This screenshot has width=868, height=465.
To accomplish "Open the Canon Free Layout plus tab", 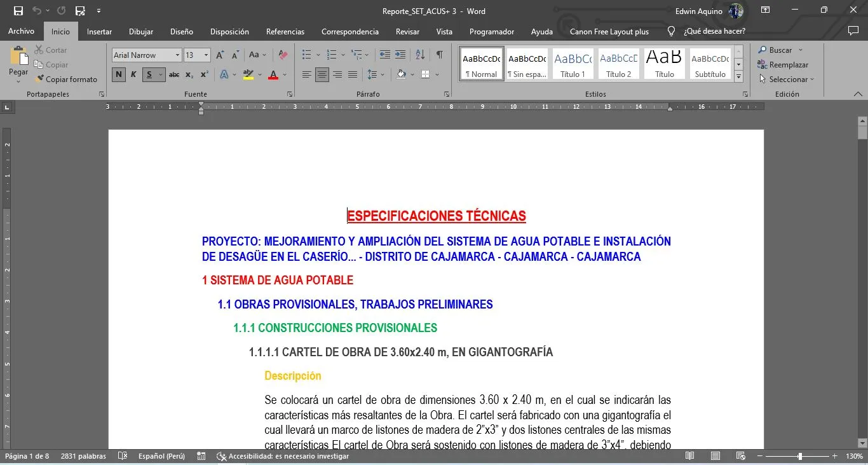I will coord(609,31).
